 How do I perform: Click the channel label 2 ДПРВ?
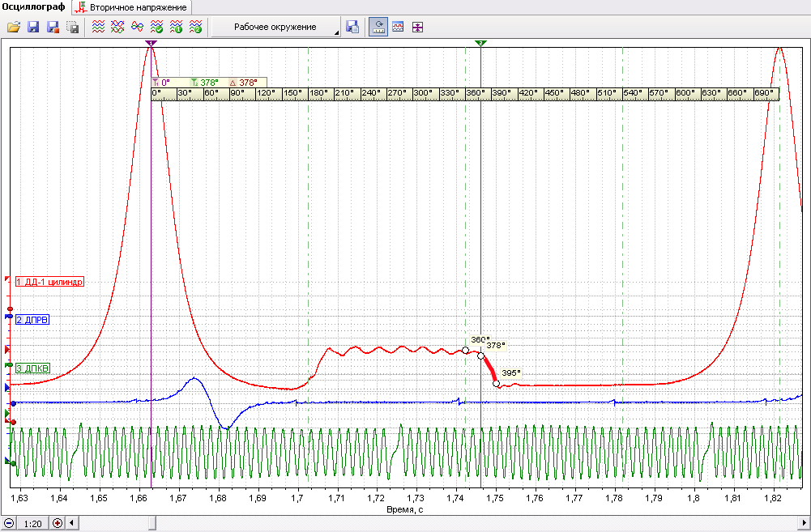point(32,320)
